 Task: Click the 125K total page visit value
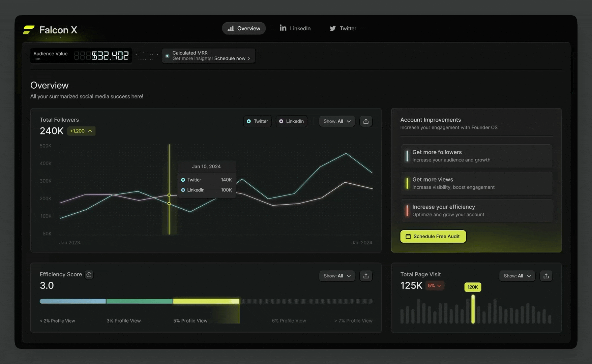(x=411, y=286)
